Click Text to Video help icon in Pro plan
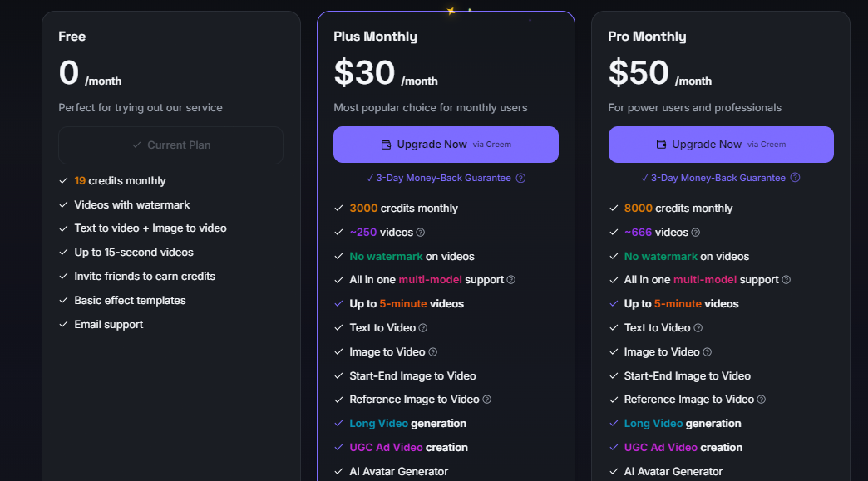 [698, 328]
